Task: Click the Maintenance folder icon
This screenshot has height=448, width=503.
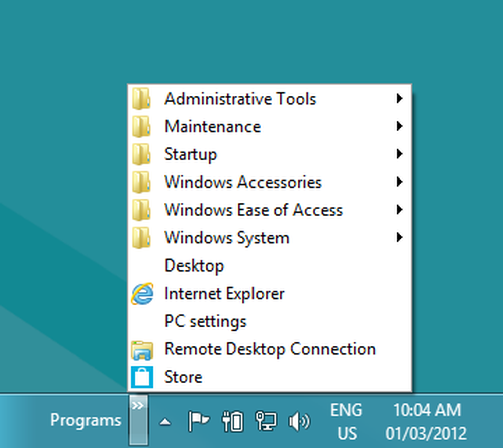Action: pyautogui.click(x=141, y=126)
